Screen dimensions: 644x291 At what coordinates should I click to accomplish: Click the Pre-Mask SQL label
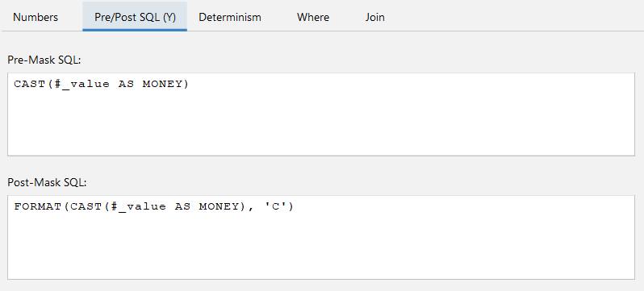(44, 60)
